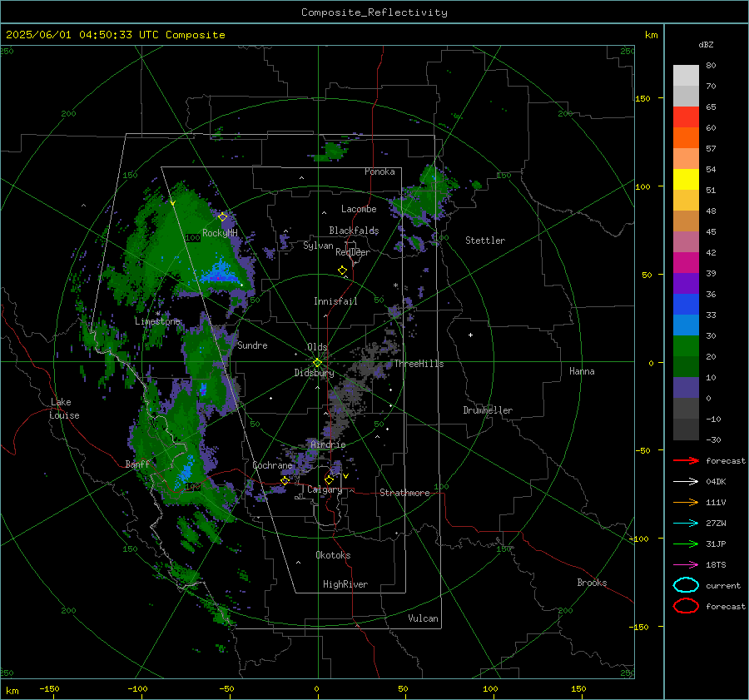749x700 pixels.
Task: Select the purple swatch between 39 and 36
Action: pos(686,283)
